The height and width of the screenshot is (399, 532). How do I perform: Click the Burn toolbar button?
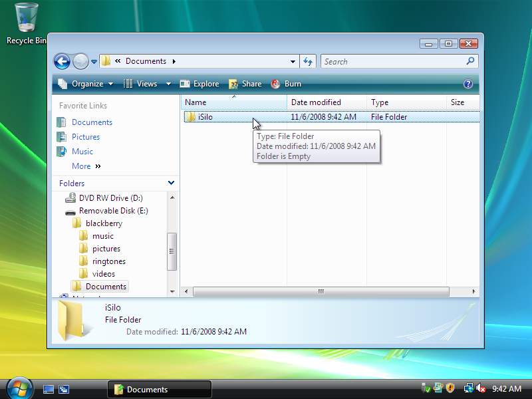point(286,84)
